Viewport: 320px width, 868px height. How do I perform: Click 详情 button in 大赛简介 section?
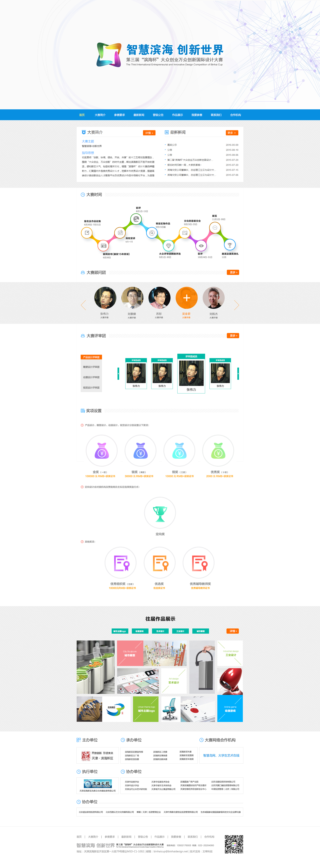pyautogui.click(x=149, y=133)
